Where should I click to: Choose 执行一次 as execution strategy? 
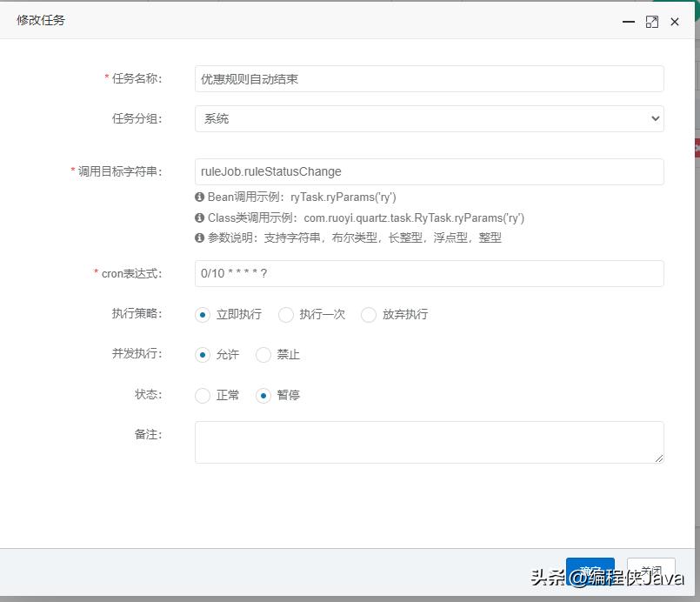[286, 315]
